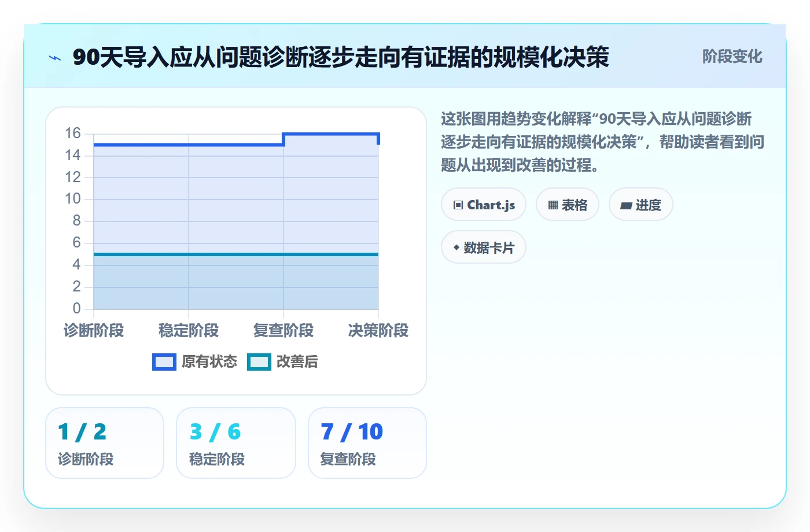Click the 改善后 legend label

click(297, 362)
